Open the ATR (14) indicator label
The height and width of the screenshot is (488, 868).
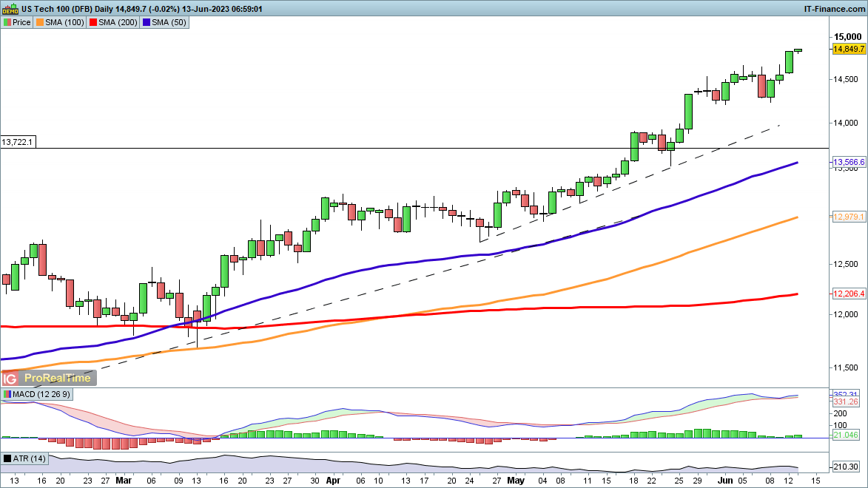click(25, 458)
